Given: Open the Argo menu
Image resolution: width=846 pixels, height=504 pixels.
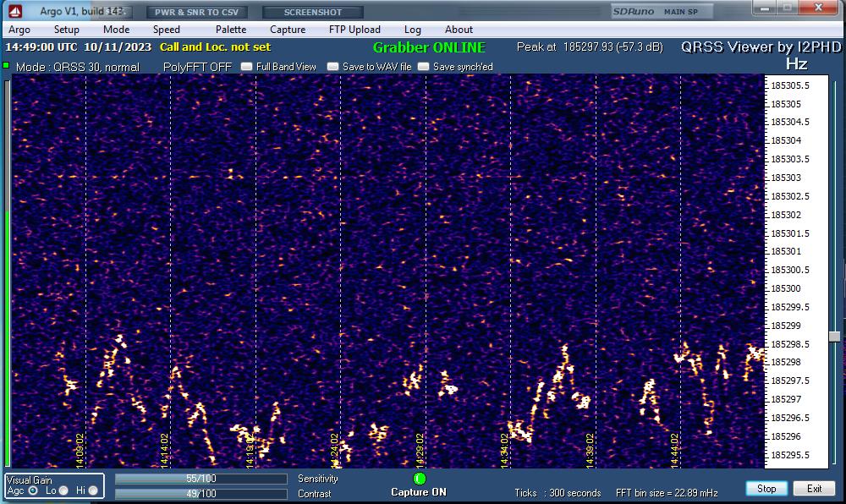Looking at the screenshot, I should click(x=19, y=30).
